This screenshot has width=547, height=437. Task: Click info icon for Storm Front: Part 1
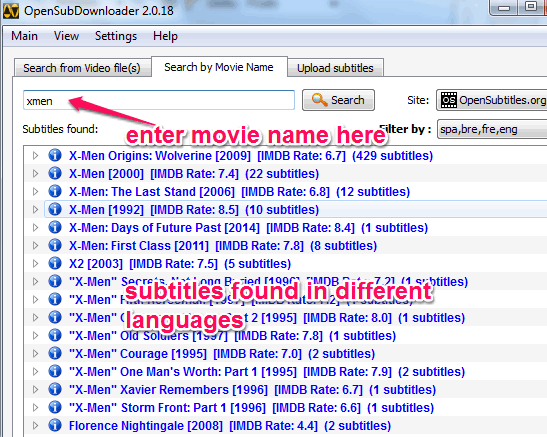[x=55, y=407]
